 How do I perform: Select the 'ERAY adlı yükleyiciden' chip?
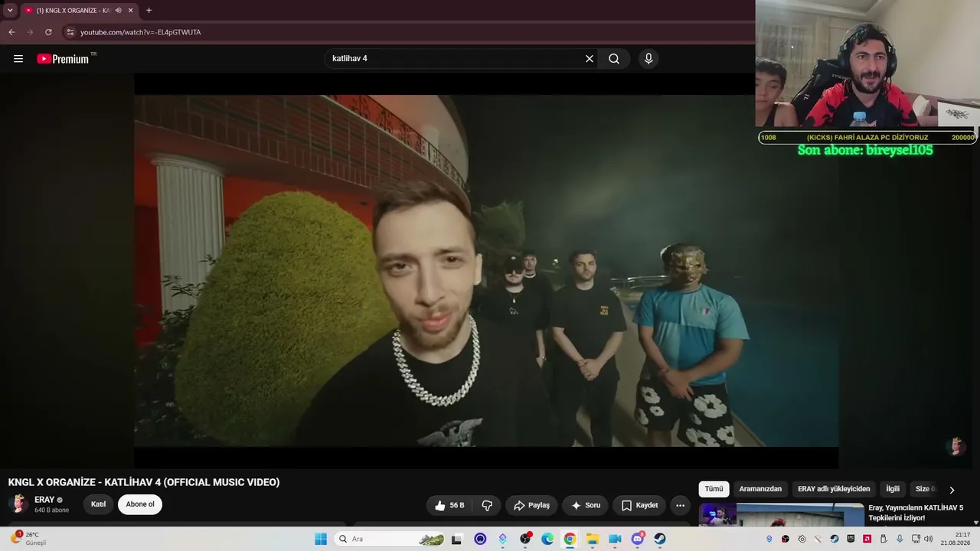click(834, 489)
